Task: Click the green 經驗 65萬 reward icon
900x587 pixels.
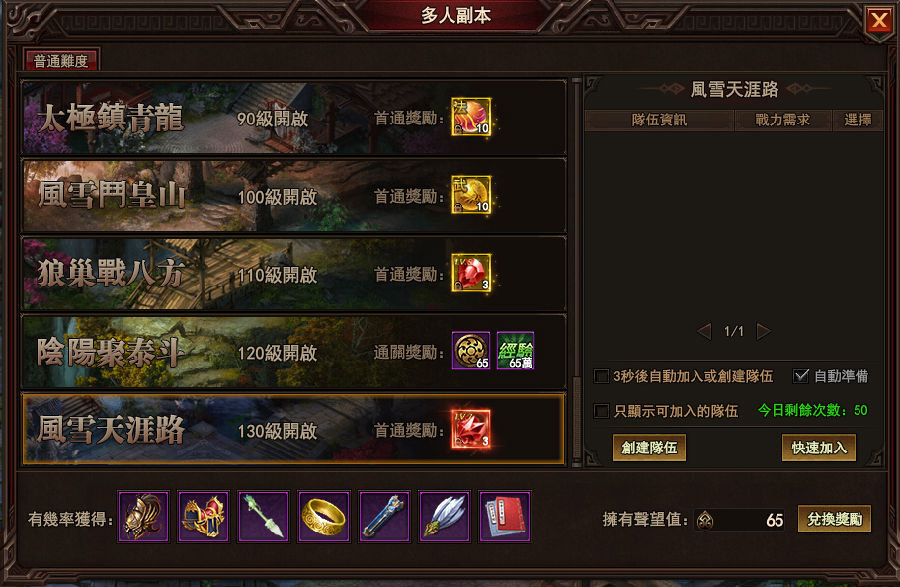Action: (515, 351)
